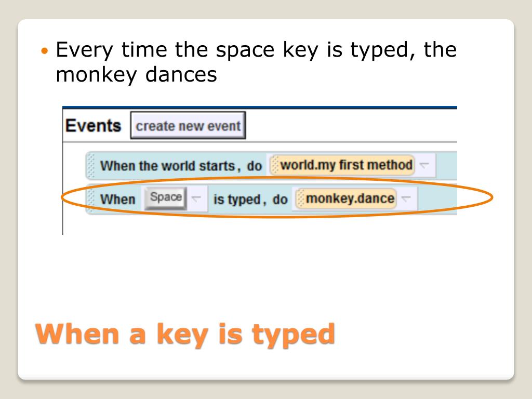Click the 'When the world starts, do' text
Viewport: 532px width, 399px height.
point(181,166)
